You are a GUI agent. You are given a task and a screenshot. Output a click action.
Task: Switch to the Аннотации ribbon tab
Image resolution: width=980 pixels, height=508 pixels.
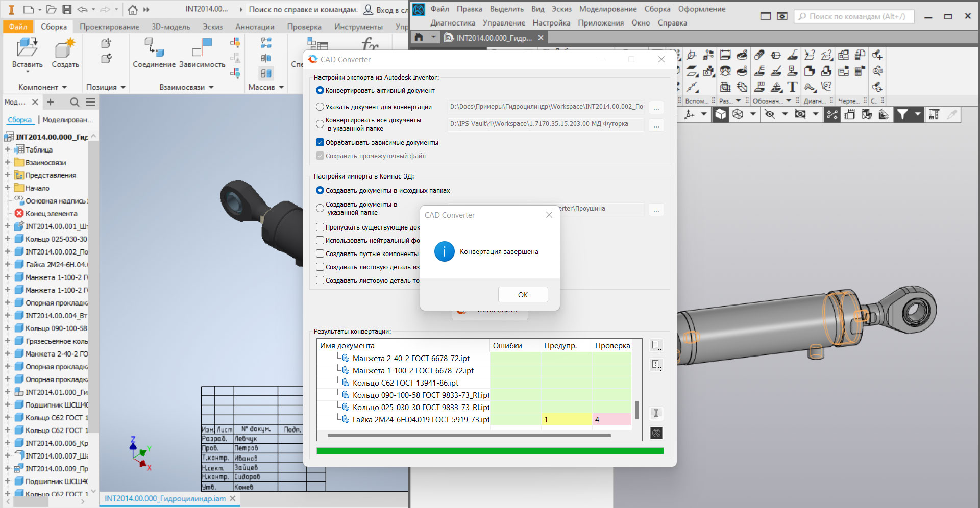pyautogui.click(x=254, y=27)
